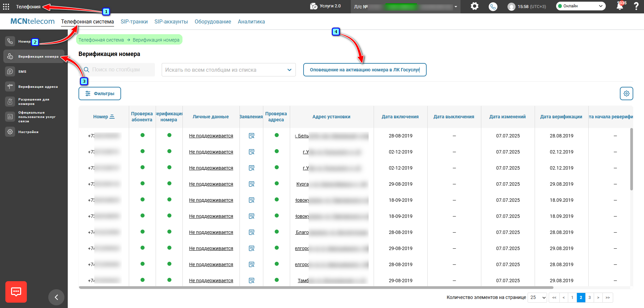Image resolution: width=644 pixels, height=308 pixels.
Task: Jump to last page button
Action: pos(607,297)
